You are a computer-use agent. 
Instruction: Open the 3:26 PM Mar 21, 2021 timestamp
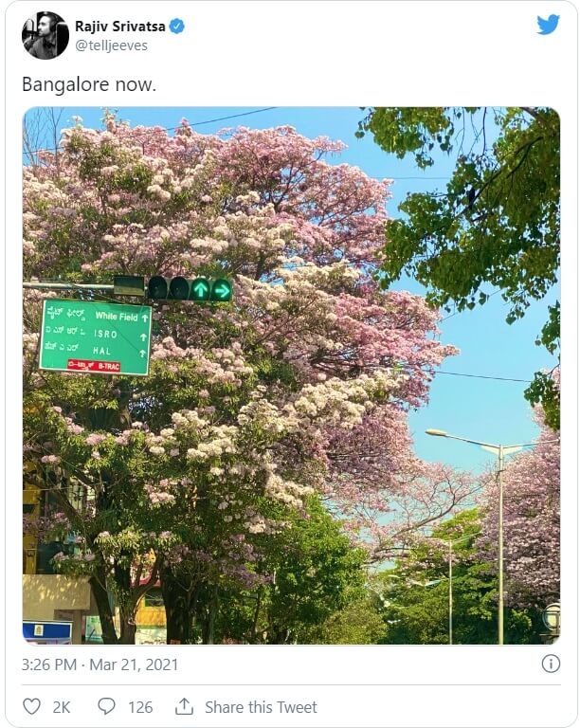click(100, 664)
